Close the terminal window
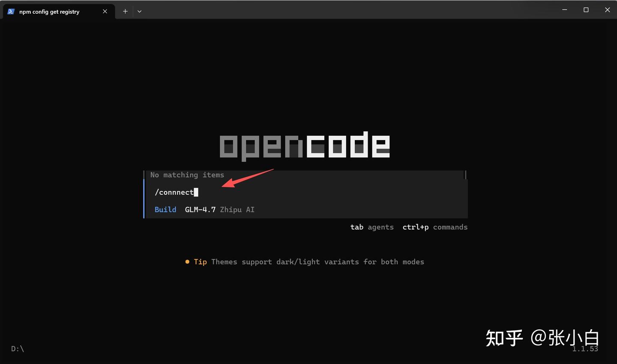Image resolution: width=617 pixels, height=364 pixels. pyautogui.click(x=607, y=10)
